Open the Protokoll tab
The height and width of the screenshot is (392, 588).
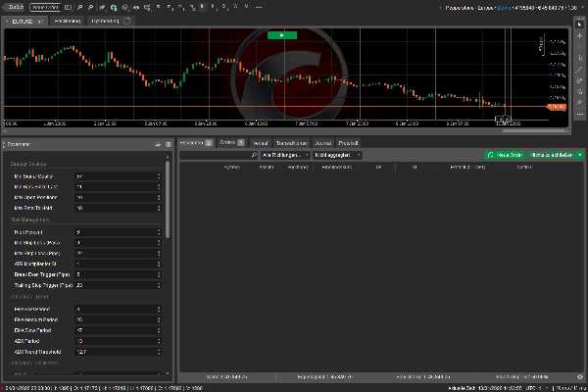(x=348, y=143)
